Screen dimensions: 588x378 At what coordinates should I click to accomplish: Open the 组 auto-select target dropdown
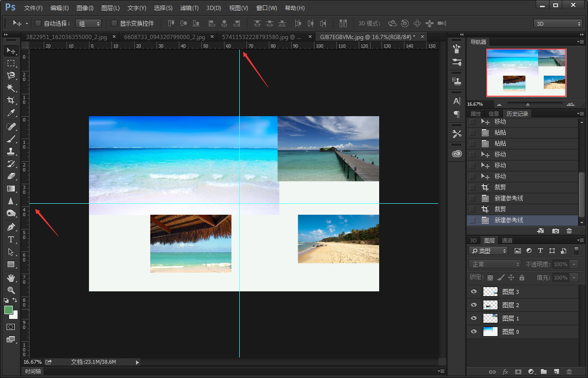coord(88,23)
